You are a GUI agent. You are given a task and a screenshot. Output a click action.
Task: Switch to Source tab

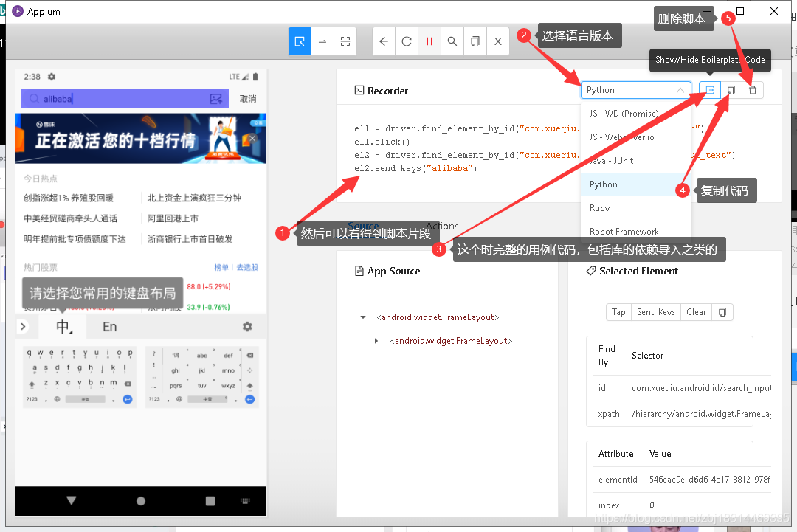[363, 226]
